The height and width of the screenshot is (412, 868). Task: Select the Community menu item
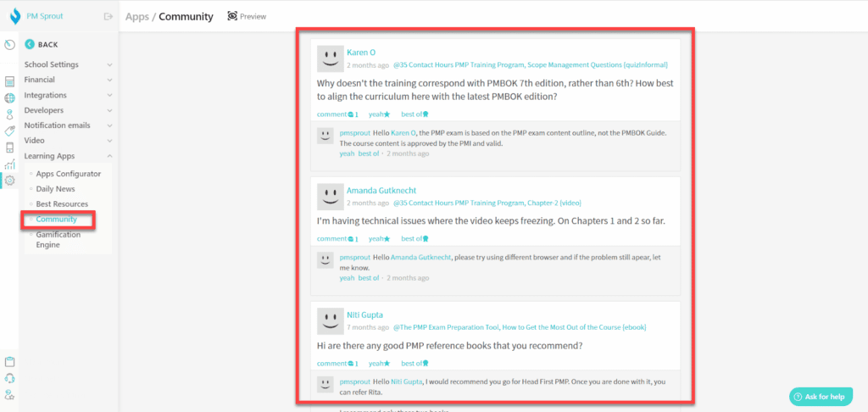(57, 220)
